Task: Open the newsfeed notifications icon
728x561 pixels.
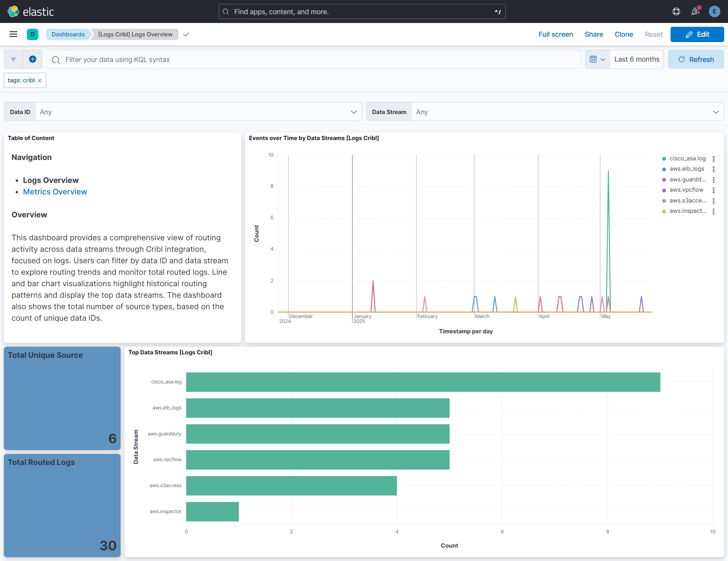Action: [x=695, y=11]
